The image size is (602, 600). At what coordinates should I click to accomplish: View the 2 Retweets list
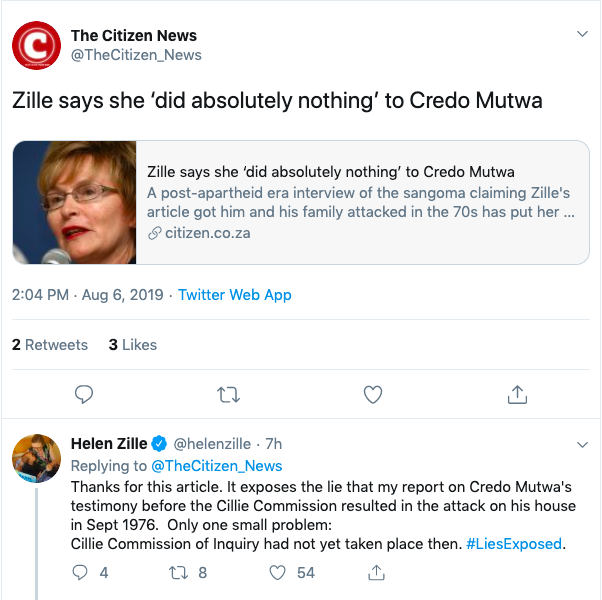[50, 345]
